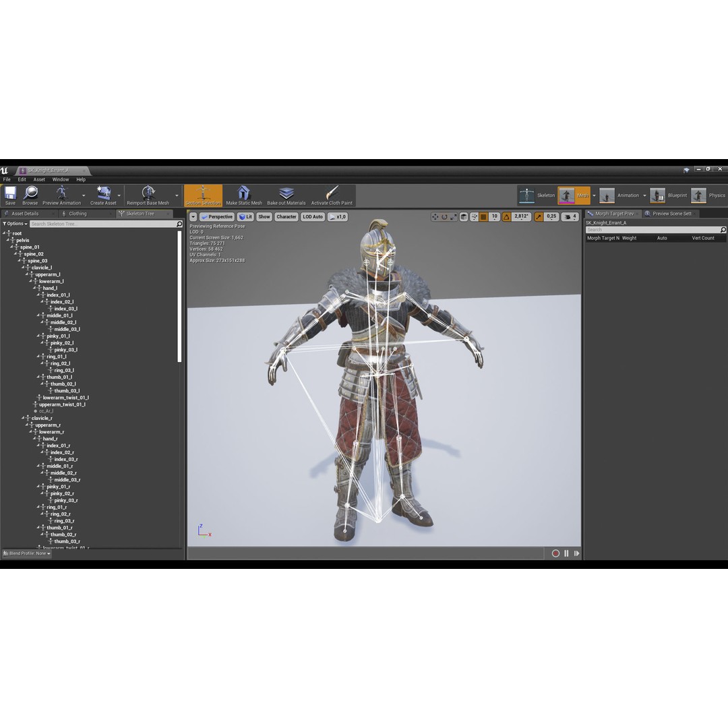Select the scale gizmo tool
728x728 pixels.
[454, 217]
